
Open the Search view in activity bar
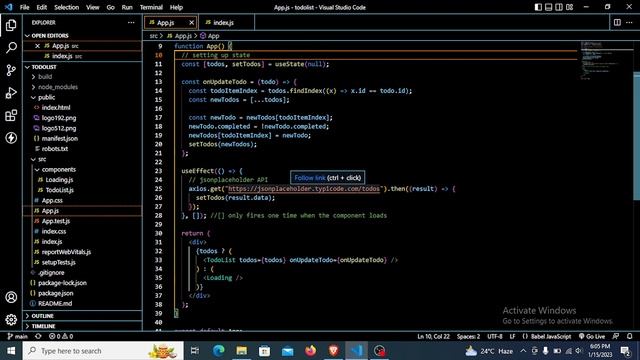coord(11,48)
